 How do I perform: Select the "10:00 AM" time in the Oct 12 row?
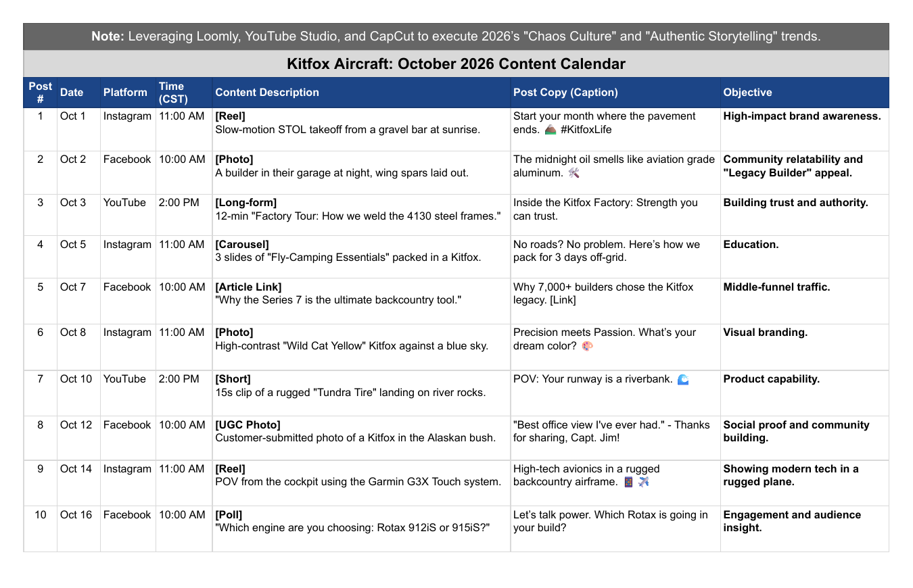(x=184, y=438)
